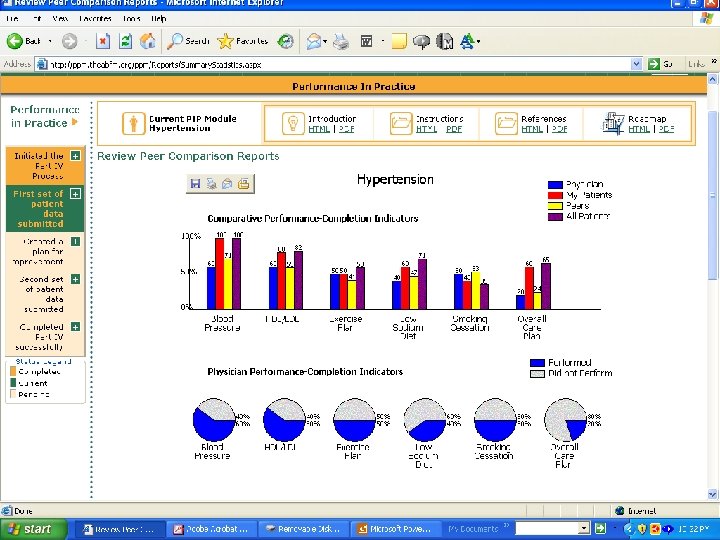Open the Favorites star toolbar button
The width and height of the screenshot is (720, 540).
click(x=242, y=41)
